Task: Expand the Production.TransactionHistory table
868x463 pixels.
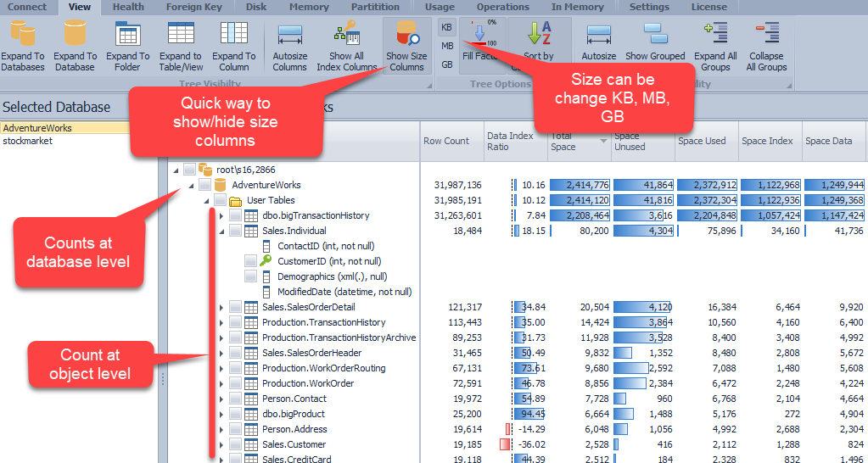Action: tap(222, 322)
